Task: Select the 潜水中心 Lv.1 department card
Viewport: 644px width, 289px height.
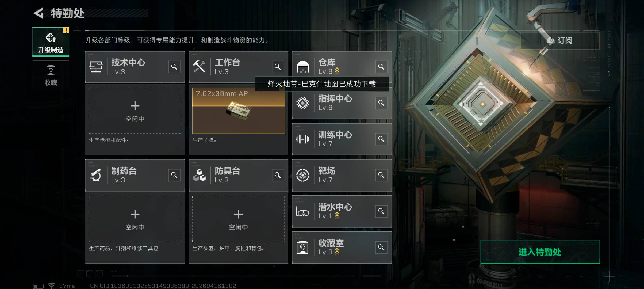Action: [x=342, y=211]
